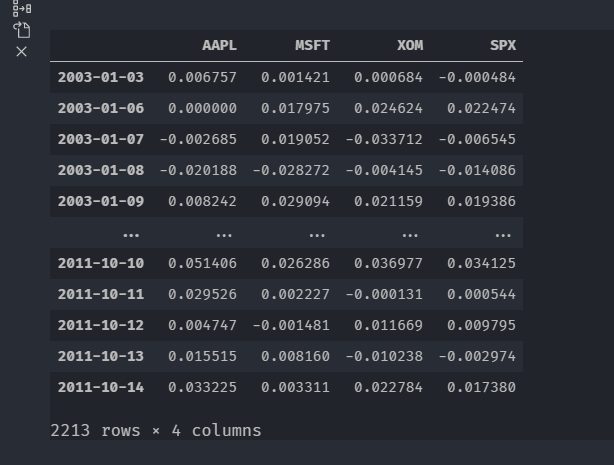614x465 pixels.
Task: Click AAPL value 0.006757
Action: (x=202, y=77)
